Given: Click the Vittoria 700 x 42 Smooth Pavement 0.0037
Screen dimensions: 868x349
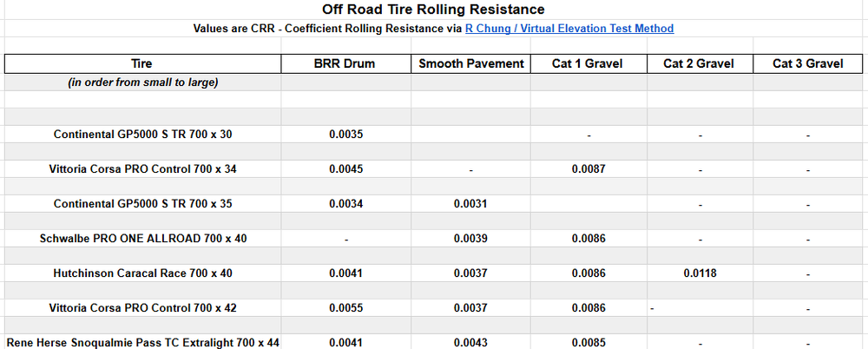Looking at the screenshot, I should tap(470, 308).
